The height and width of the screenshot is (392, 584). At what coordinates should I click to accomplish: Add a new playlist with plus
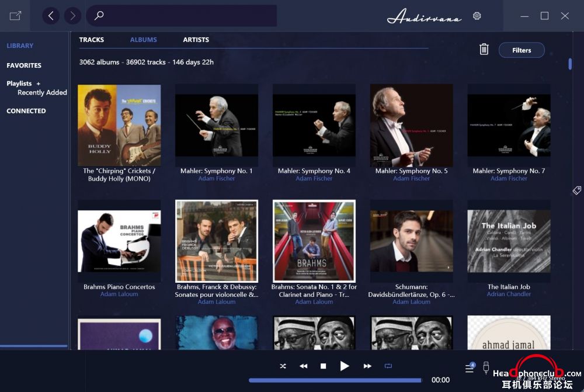click(38, 84)
